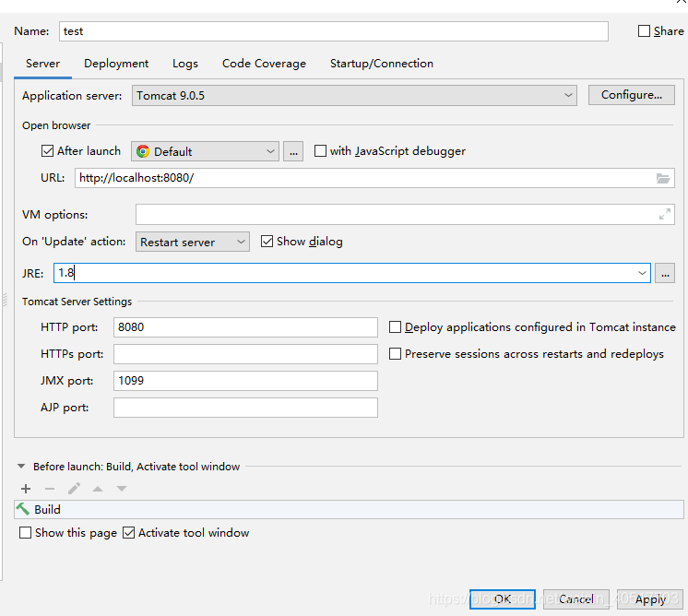Screen dimensions: 688x616
Task: Open the Code Coverage tab
Action: click(264, 64)
